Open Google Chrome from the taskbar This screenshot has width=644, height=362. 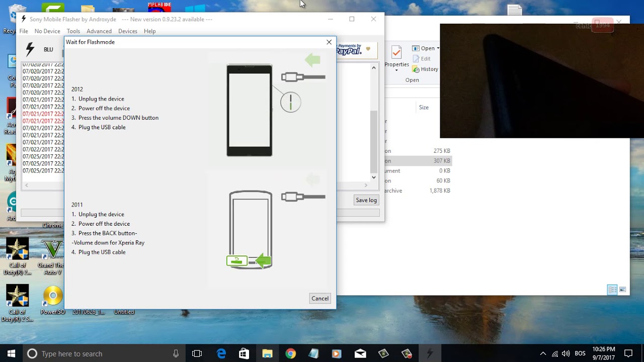point(290,353)
